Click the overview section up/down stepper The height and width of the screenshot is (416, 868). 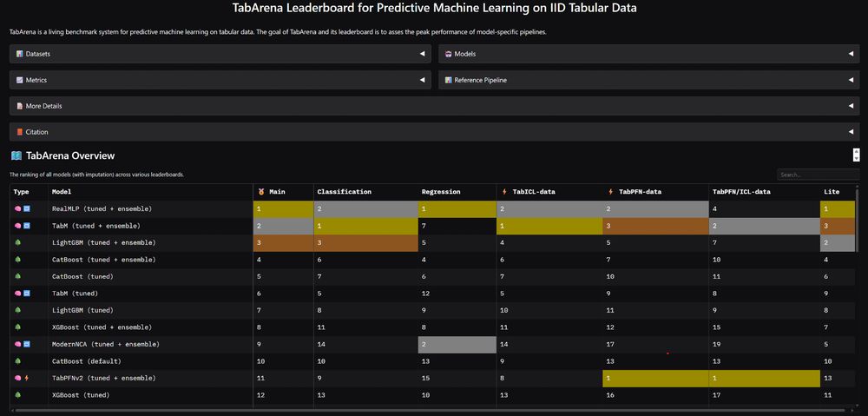(x=857, y=155)
